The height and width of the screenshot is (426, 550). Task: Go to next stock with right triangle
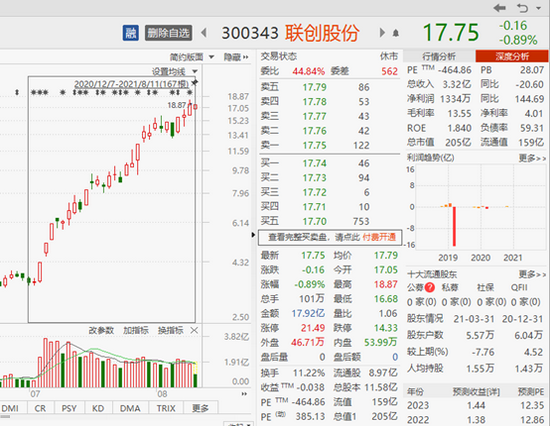(x=382, y=33)
